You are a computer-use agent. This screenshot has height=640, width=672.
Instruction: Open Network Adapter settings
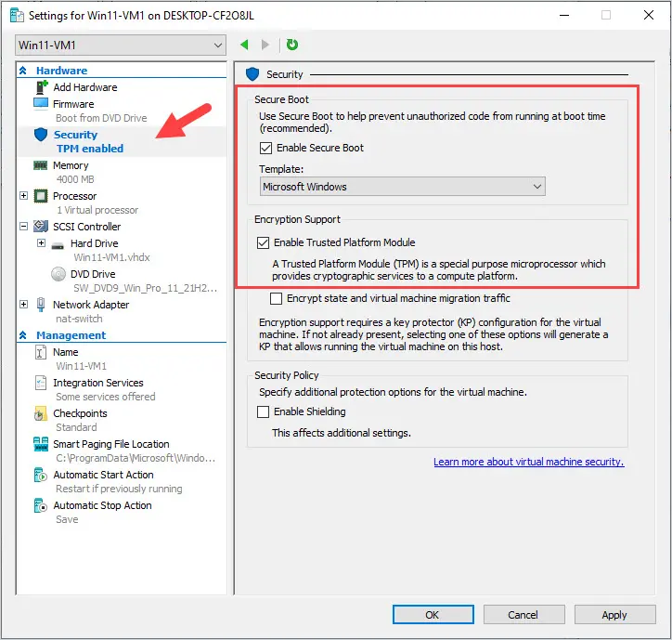coord(91,305)
